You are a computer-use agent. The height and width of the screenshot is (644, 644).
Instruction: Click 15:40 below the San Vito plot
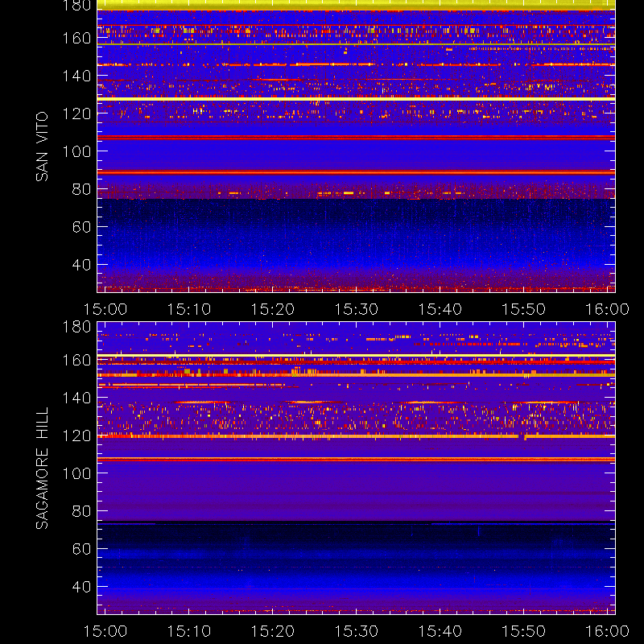point(440,309)
